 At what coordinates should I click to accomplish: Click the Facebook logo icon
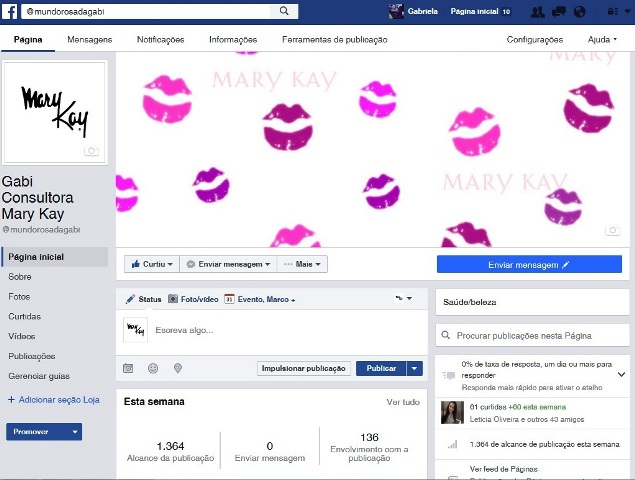pyautogui.click(x=11, y=11)
